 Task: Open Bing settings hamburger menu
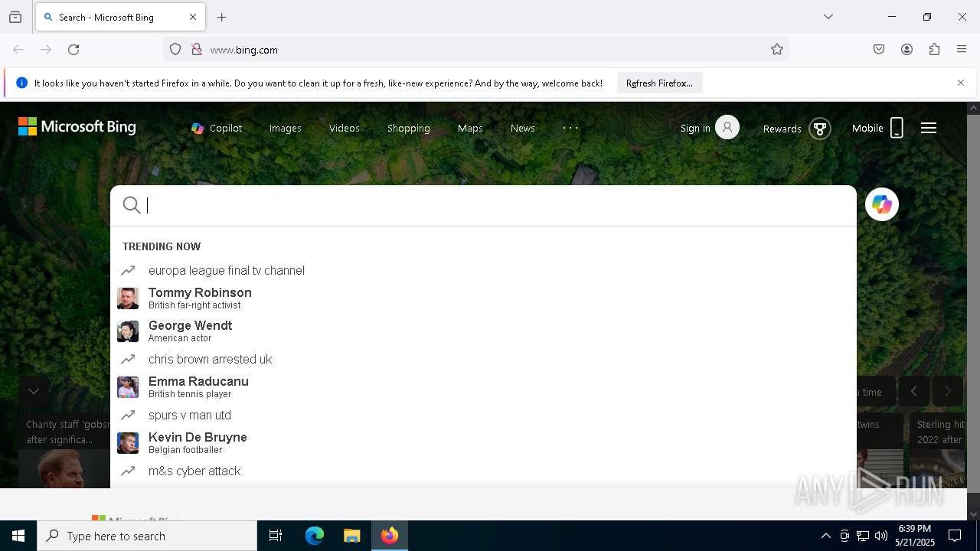(x=929, y=128)
